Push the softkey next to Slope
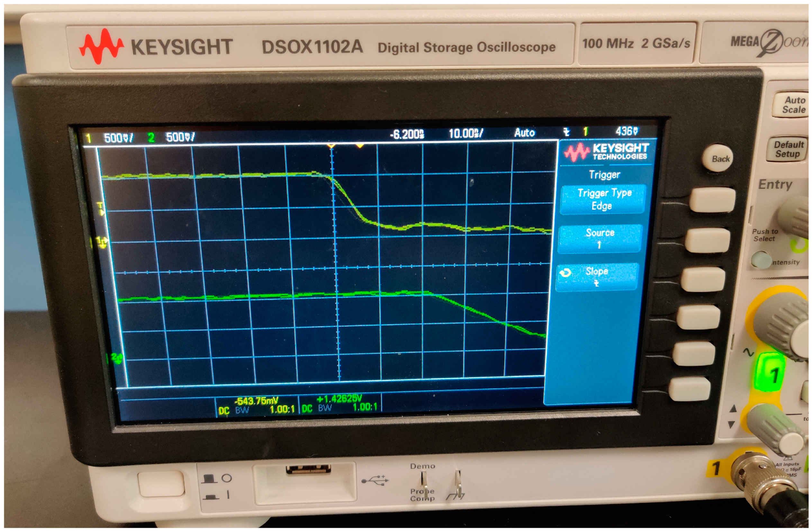Screen dimensions: 812x532 [703, 279]
